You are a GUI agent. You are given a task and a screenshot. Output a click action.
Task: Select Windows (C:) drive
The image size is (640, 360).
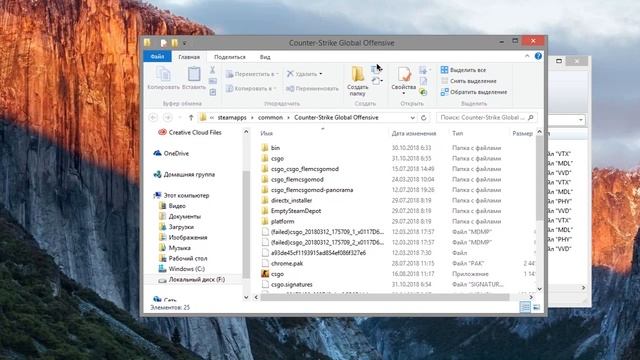pyautogui.click(x=181, y=269)
